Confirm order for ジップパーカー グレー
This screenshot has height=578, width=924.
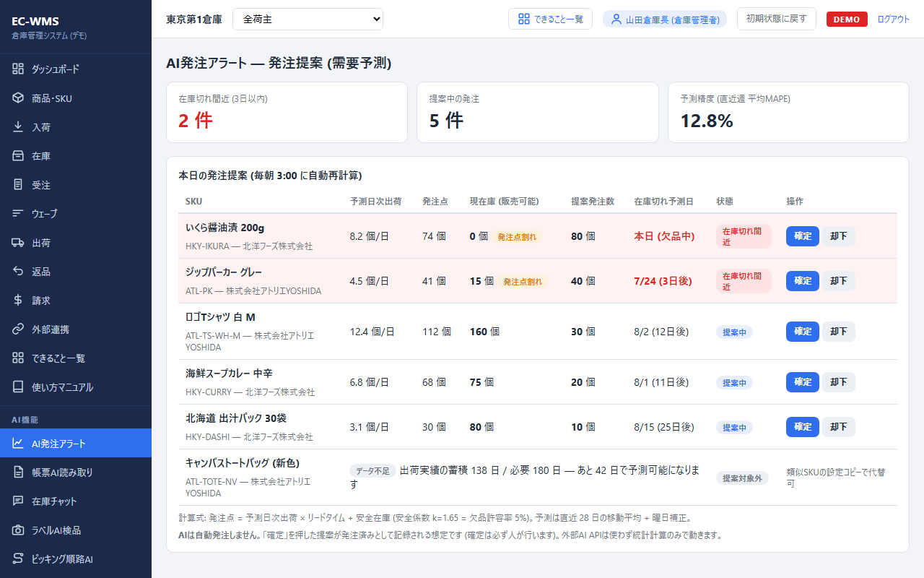point(803,281)
